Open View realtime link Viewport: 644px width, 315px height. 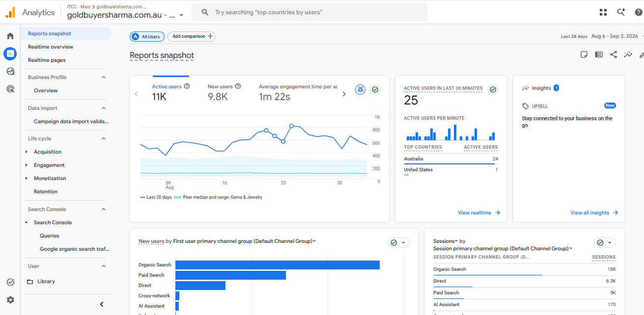click(479, 213)
